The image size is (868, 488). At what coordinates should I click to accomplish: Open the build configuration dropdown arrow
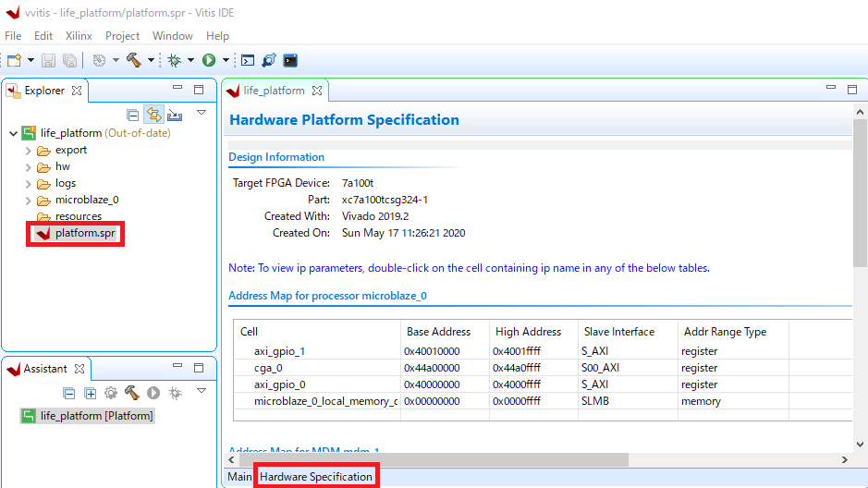tap(116, 60)
